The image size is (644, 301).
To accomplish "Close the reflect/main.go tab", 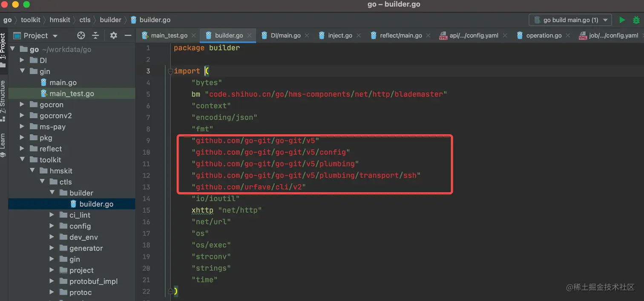I will click(428, 35).
